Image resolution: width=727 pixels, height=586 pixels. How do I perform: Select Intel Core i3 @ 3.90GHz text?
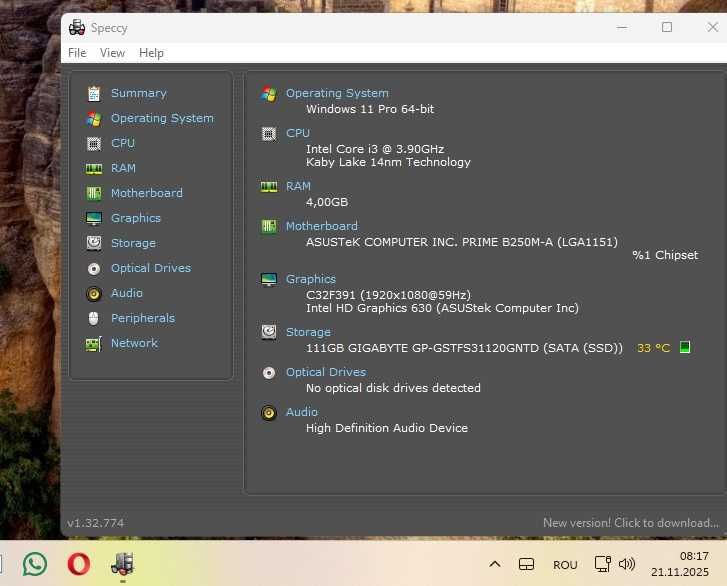[375, 149]
